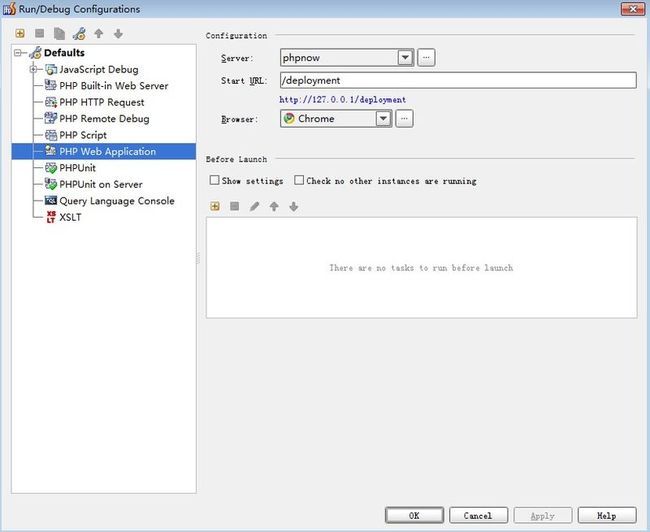The width and height of the screenshot is (650, 532).
Task: Click the OK button
Action: point(414,515)
